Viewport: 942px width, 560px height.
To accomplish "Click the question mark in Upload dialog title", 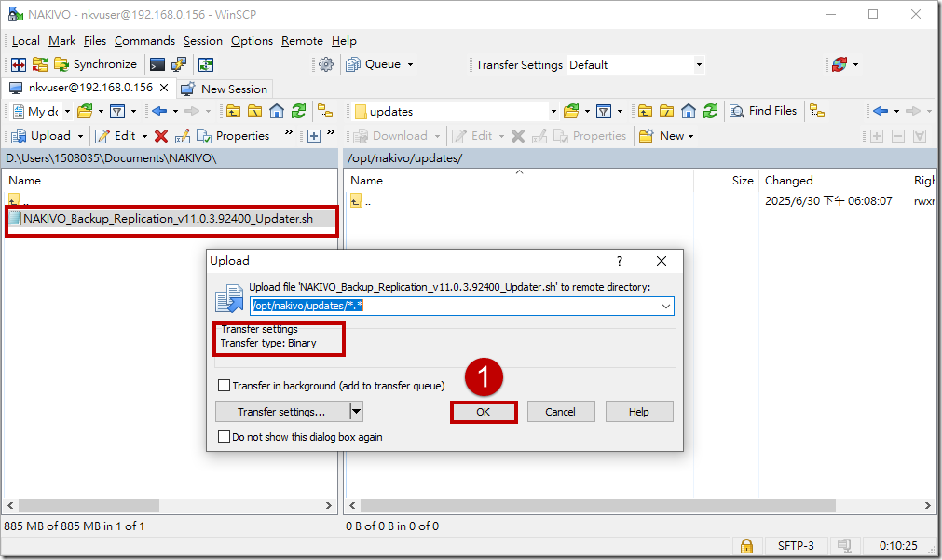I will [620, 261].
